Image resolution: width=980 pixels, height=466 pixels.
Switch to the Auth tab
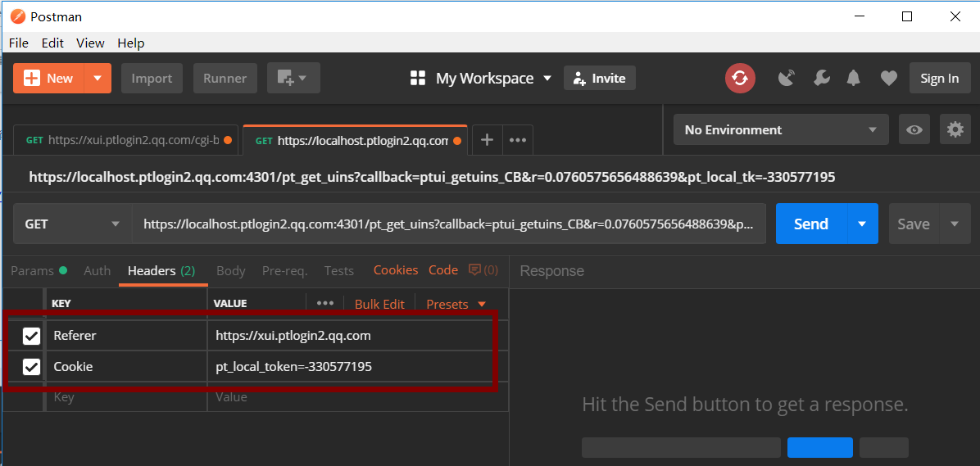tap(97, 270)
